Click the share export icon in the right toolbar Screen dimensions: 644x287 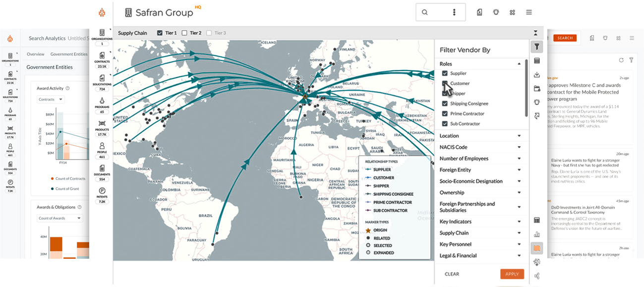coord(536,115)
